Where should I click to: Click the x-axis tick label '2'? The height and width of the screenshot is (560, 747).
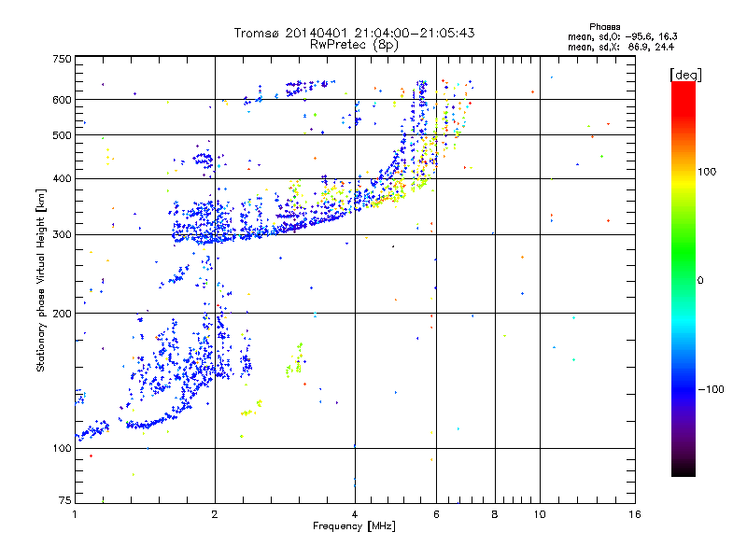click(215, 514)
